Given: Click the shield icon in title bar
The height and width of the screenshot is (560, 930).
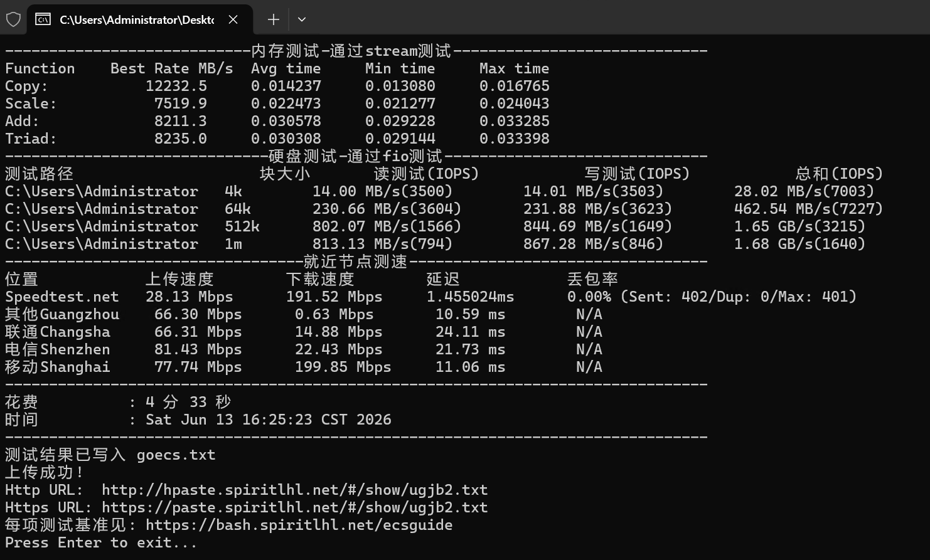Looking at the screenshot, I should tap(13, 19).
